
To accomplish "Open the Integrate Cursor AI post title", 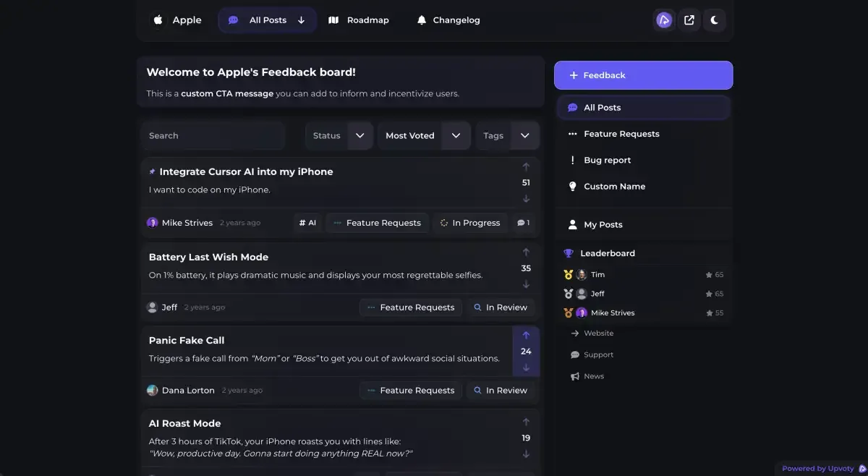I will (246, 172).
